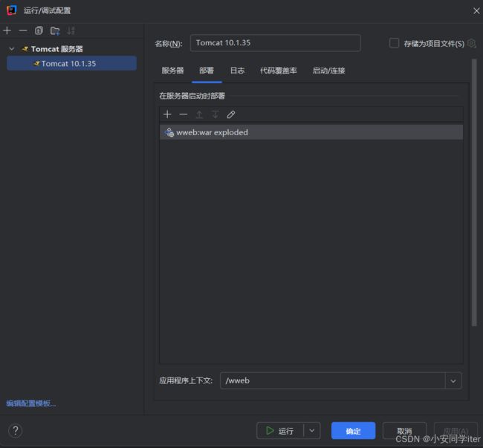Enable the 存储为项目文件 checkbox

[x=394, y=43]
